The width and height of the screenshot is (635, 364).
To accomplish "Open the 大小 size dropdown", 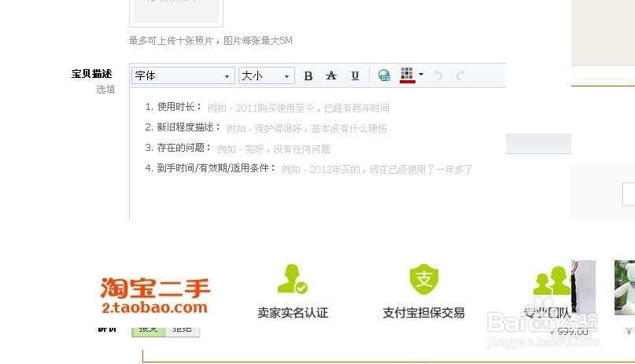I will pyautogui.click(x=267, y=75).
